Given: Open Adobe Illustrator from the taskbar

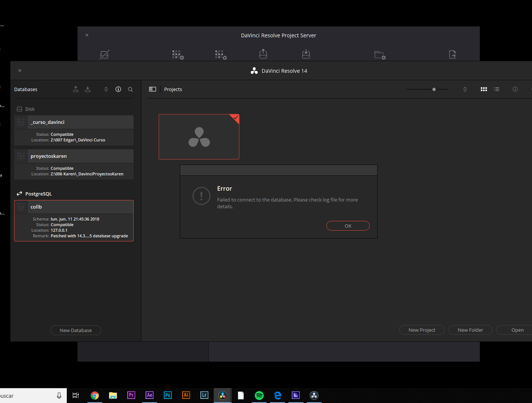Looking at the screenshot, I should 186,396.
